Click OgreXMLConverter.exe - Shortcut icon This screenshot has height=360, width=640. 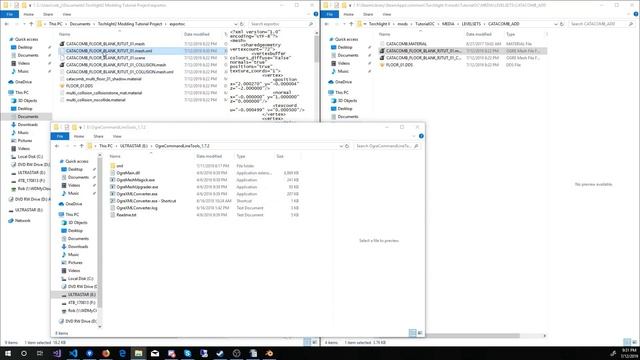click(x=113, y=201)
